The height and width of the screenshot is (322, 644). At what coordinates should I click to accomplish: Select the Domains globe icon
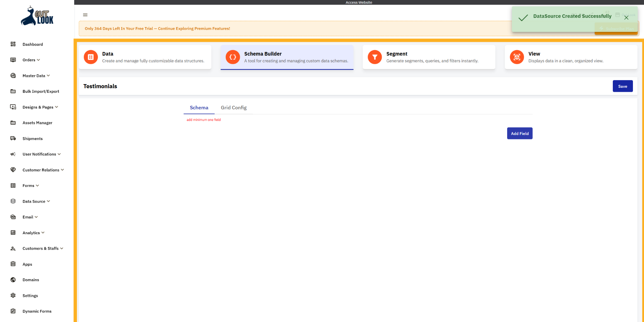[x=13, y=279]
